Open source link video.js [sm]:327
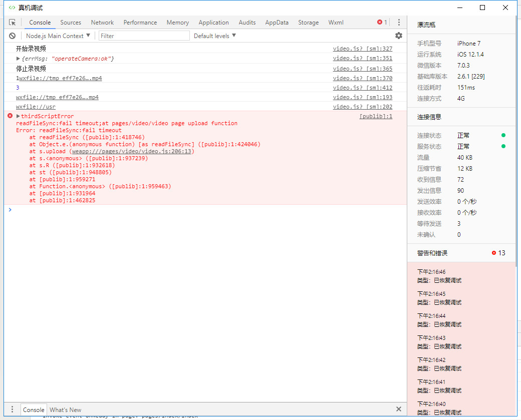Image resolution: width=521 pixels, height=420 pixels. pyautogui.click(x=362, y=49)
